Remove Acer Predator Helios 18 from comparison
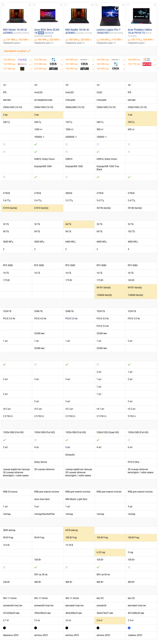The height and width of the screenshot is (644, 158). click(x=155, y=5)
